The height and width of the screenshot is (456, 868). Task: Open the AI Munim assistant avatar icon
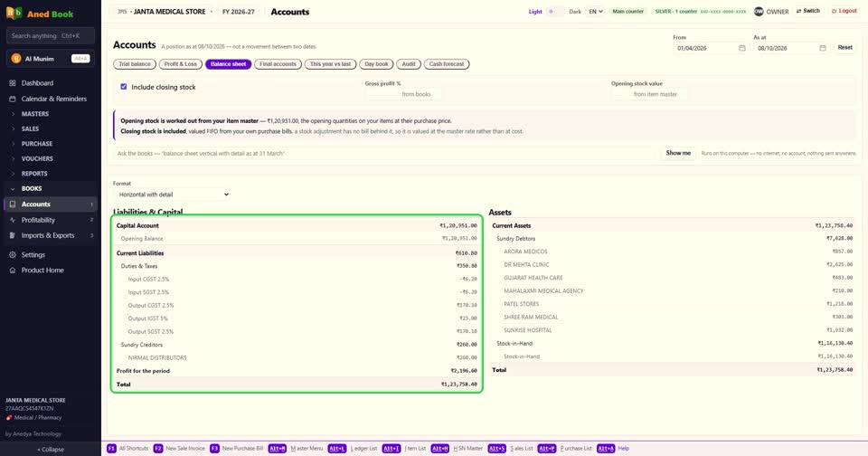point(16,59)
